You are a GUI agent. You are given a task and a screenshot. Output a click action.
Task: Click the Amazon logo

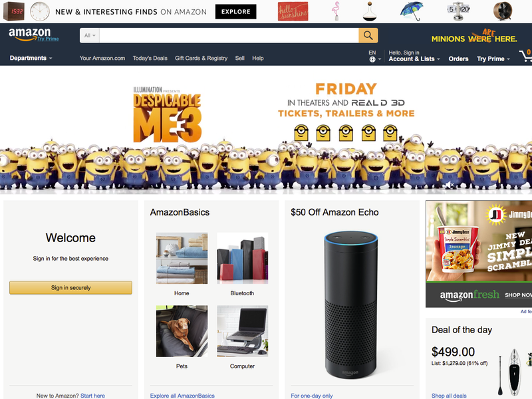point(29,34)
